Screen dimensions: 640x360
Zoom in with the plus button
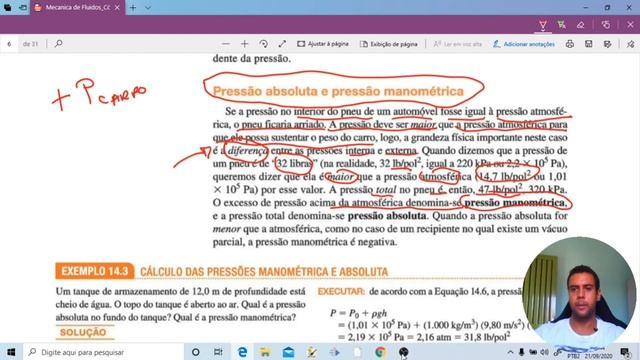pos(244,44)
